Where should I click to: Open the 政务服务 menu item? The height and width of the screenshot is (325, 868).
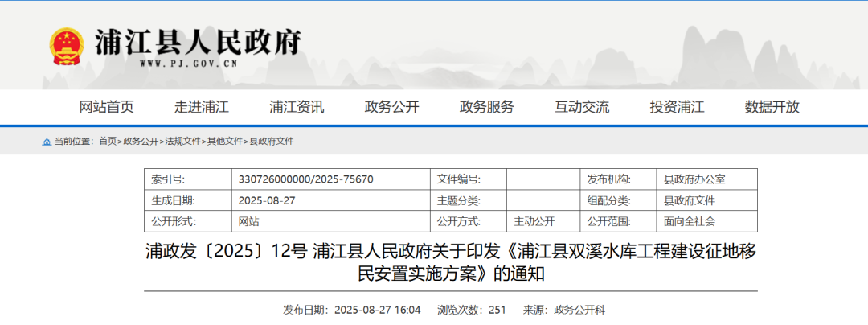(x=486, y=107)
